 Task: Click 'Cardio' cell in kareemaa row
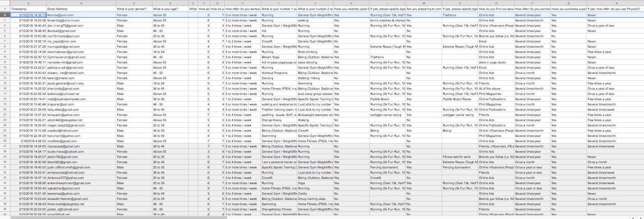coord(314,194)
